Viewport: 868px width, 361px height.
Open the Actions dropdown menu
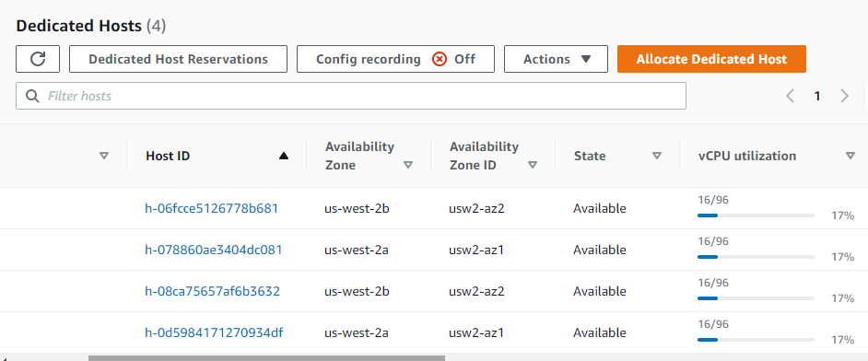pyautogui.click(x=556, y=59)
